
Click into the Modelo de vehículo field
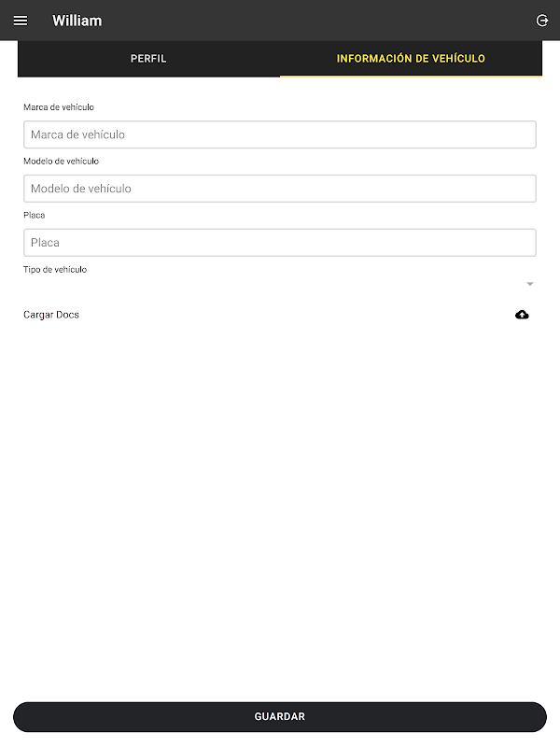pyautogui.click(x=280, y=189)
